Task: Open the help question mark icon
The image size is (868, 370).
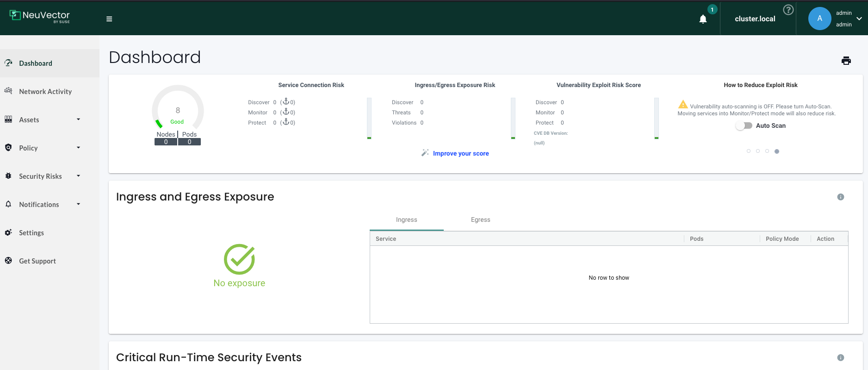Action: (788, 10)
